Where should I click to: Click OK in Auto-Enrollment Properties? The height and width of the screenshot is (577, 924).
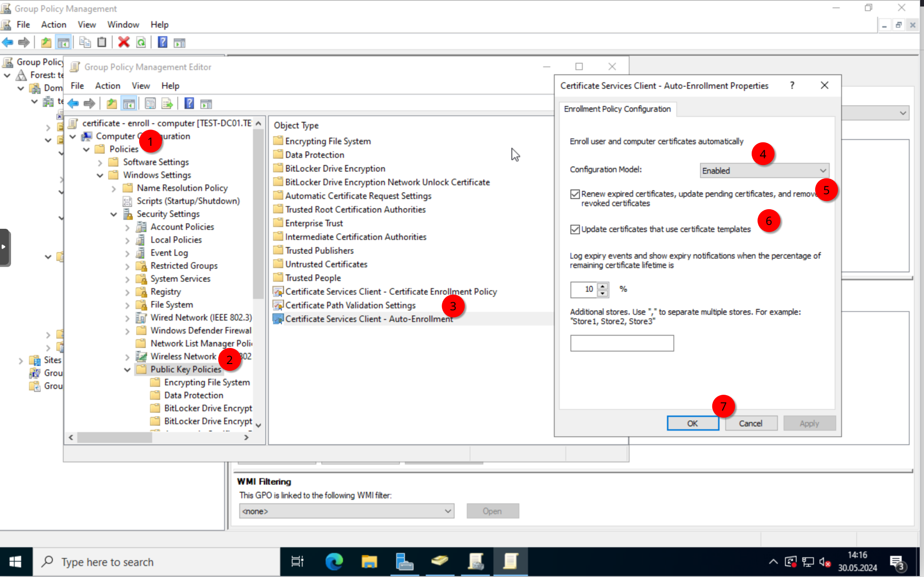(693, 424)
